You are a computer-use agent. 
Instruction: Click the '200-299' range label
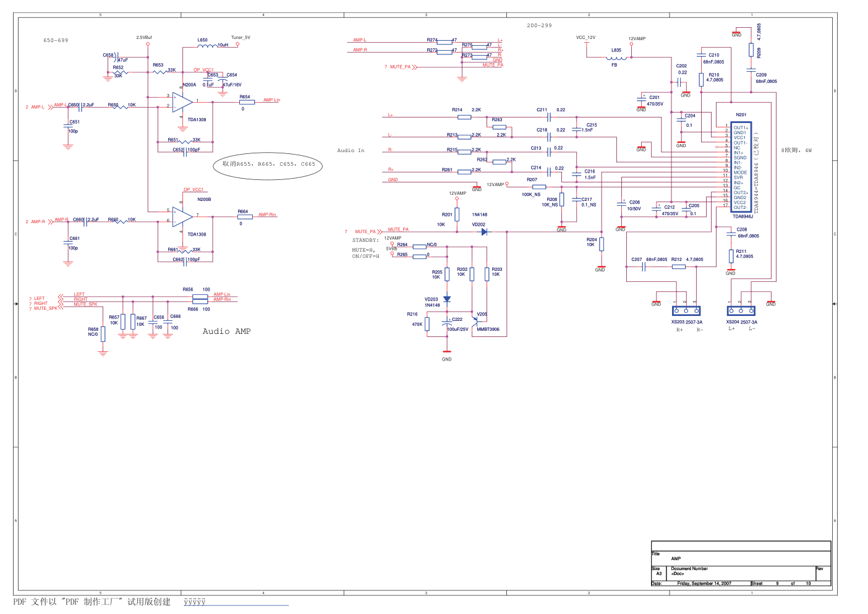pyautogui.click(x=539, y=25)
